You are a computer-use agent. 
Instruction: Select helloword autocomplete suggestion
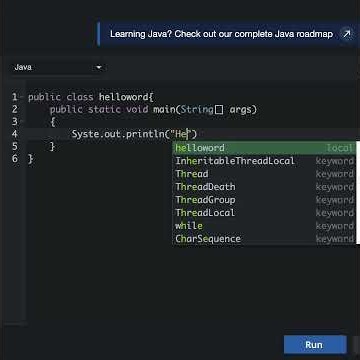pyautogui.click(x=264, y=148)
